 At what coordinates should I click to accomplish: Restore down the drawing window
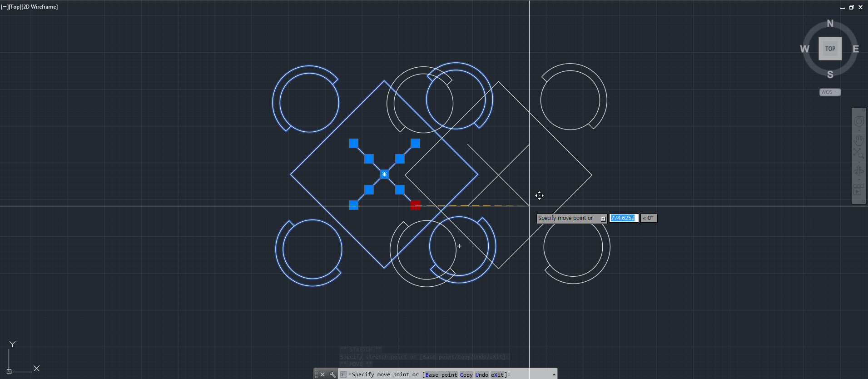[851, 7]
